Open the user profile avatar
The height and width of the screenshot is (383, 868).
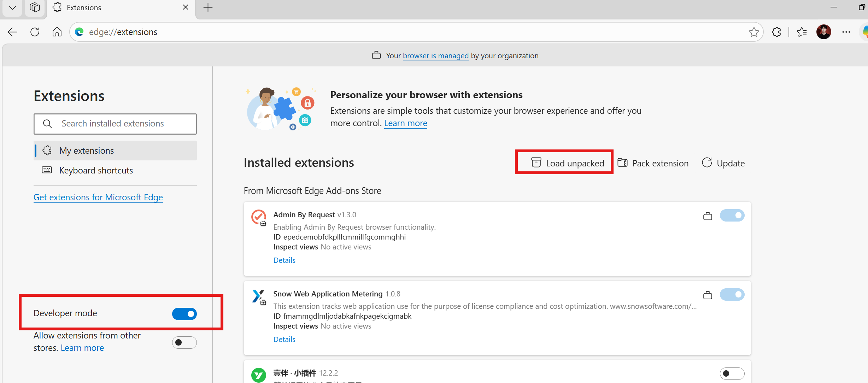click(824, 32)
